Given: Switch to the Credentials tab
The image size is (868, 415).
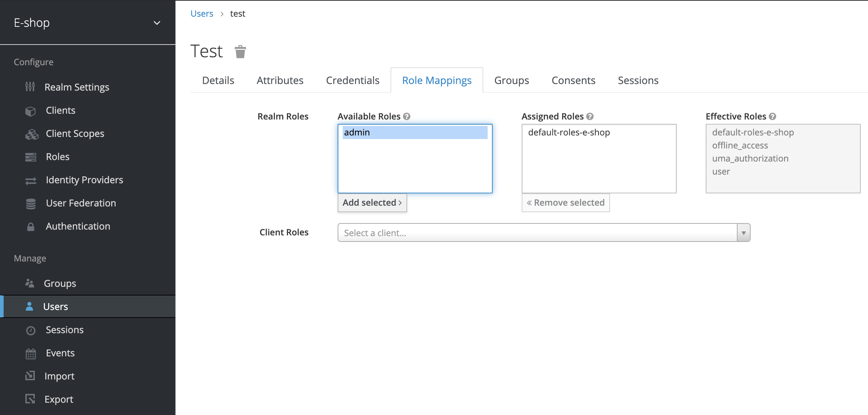Looking at the screenshot, I should click(352, 80).
